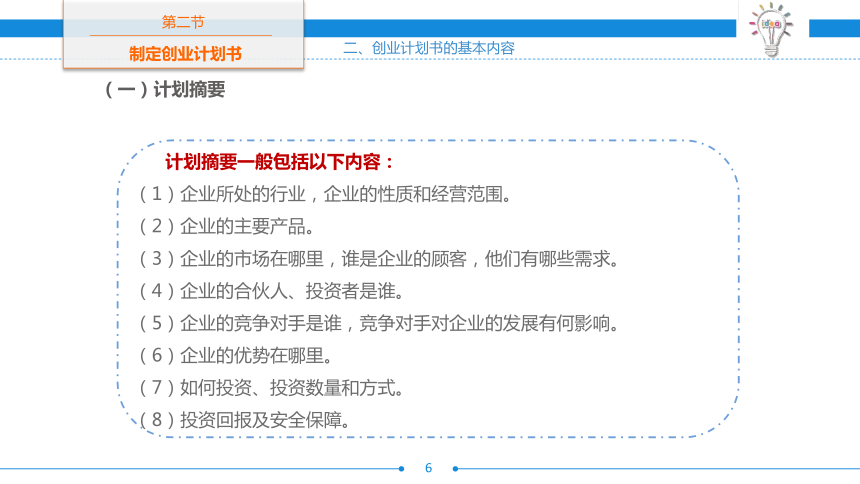Click item (4) 企业的合伙人、投资者是谁 line

coord(271,291)
